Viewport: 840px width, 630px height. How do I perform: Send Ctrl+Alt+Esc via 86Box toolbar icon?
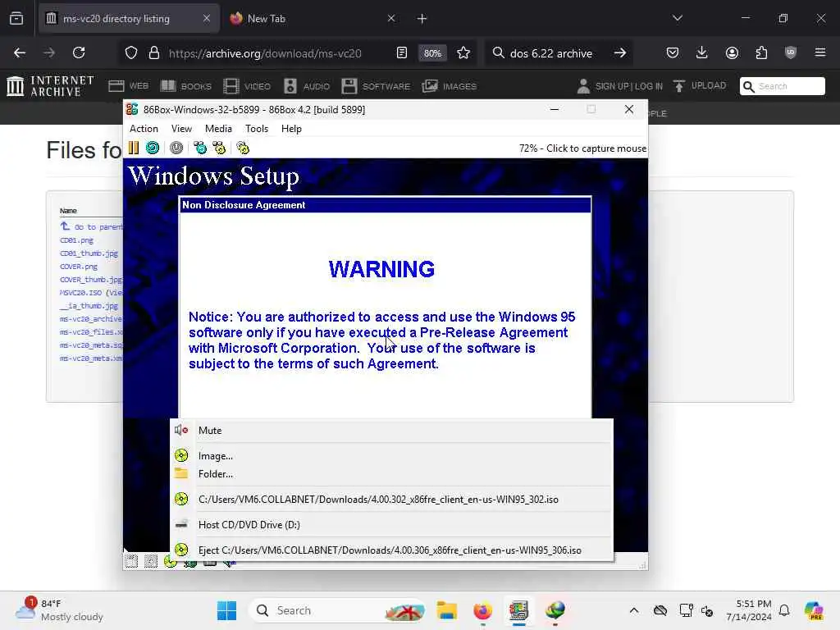point(219,148)
